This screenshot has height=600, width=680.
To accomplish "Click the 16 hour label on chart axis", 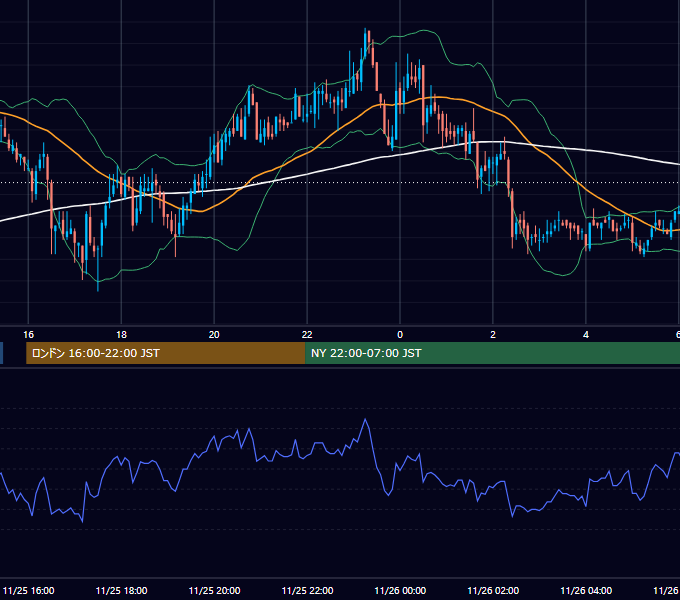I will [x=28, y=335].
